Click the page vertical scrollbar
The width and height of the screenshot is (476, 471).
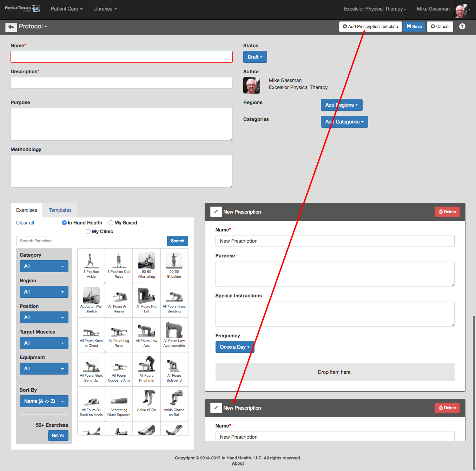pos(474,393)
